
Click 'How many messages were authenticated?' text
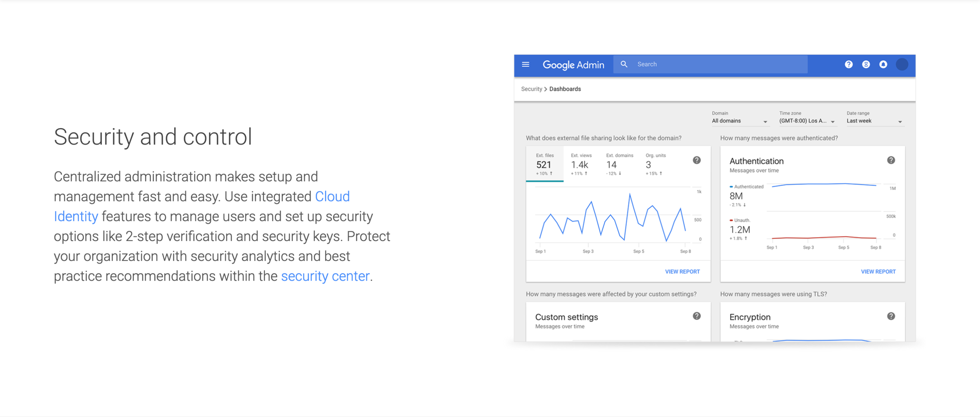[x=779, y=138]
